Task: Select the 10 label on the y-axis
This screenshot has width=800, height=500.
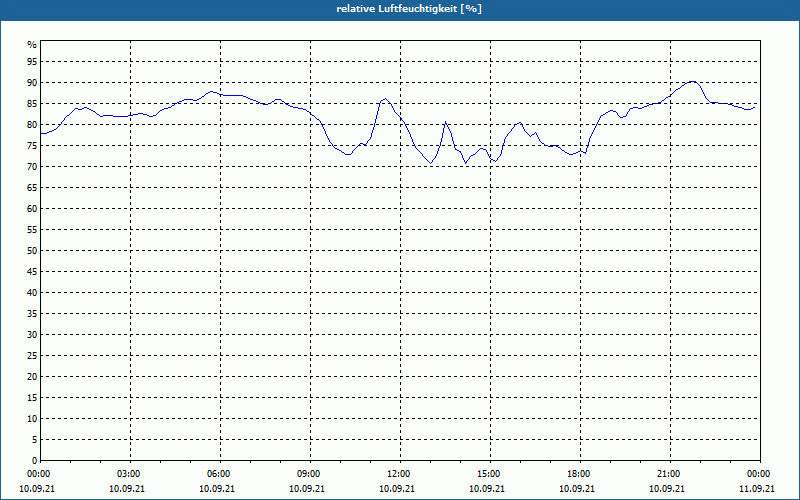Action: (x=32, y=419)
